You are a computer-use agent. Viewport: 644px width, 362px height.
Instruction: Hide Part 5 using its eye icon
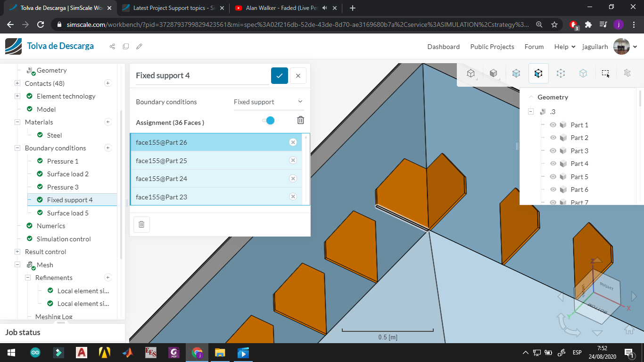click(x=553, y=177)
